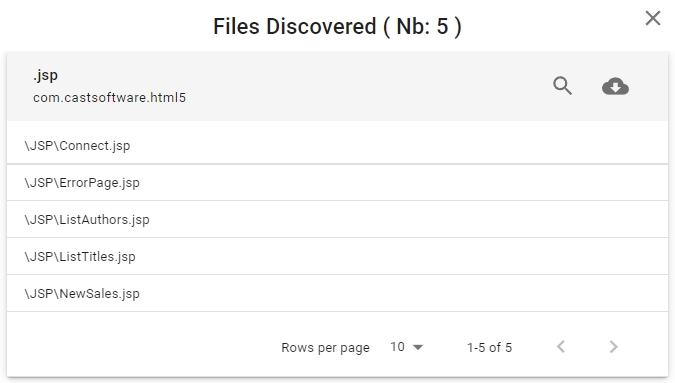Select the \JSP\ErrorPage.jsp file row
The height and width of the screenshot is (383, 675).
pyautogui.click(x=338, y=182)
